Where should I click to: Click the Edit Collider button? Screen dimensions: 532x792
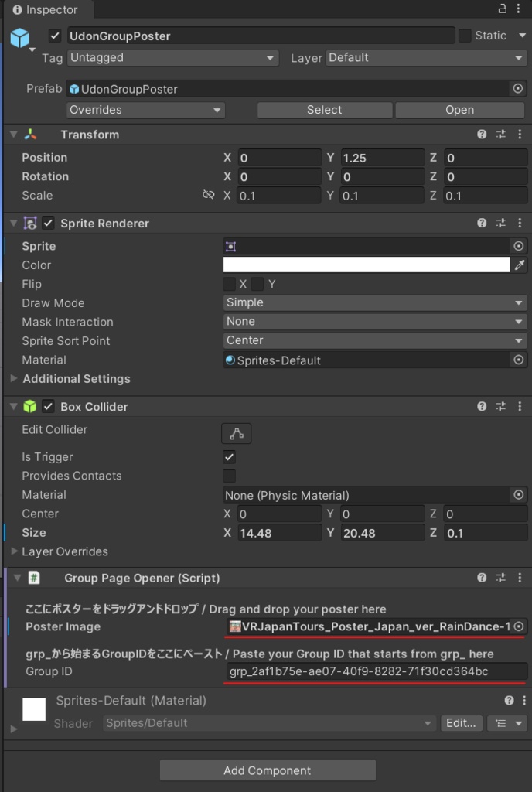click(236, 433)
